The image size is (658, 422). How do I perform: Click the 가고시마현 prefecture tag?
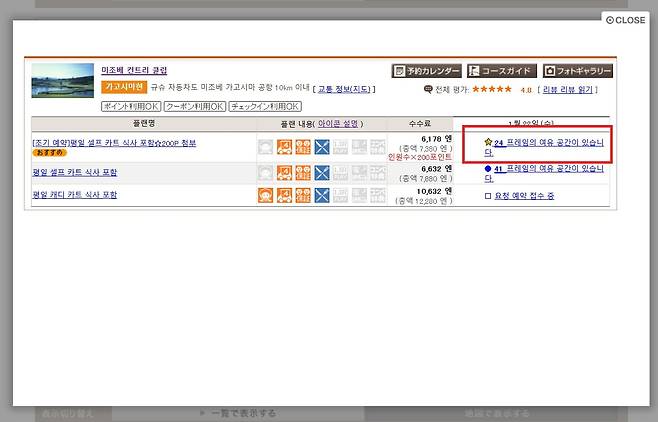point(125,88)
